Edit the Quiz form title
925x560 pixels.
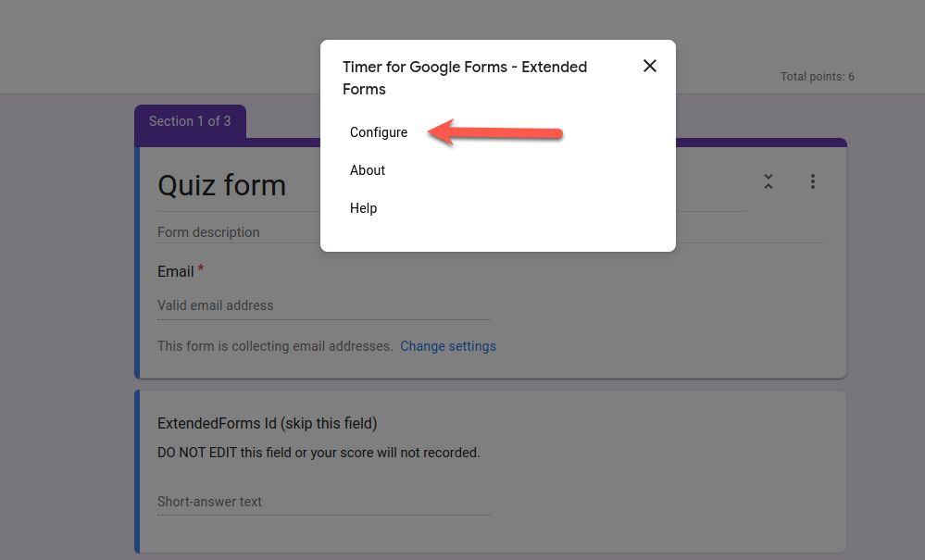point(222,185)
